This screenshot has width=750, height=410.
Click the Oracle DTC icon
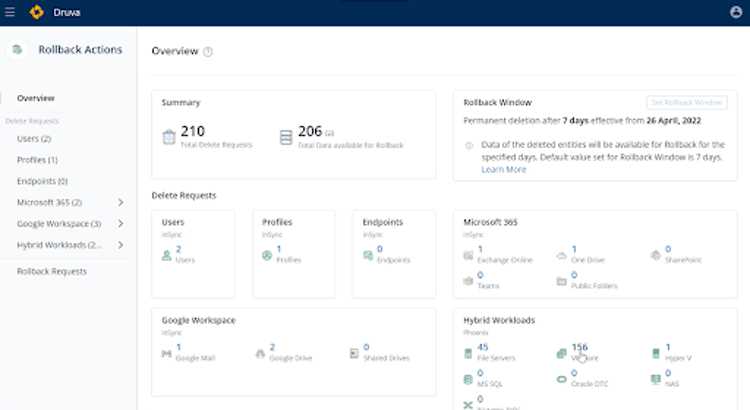[562, 379]
